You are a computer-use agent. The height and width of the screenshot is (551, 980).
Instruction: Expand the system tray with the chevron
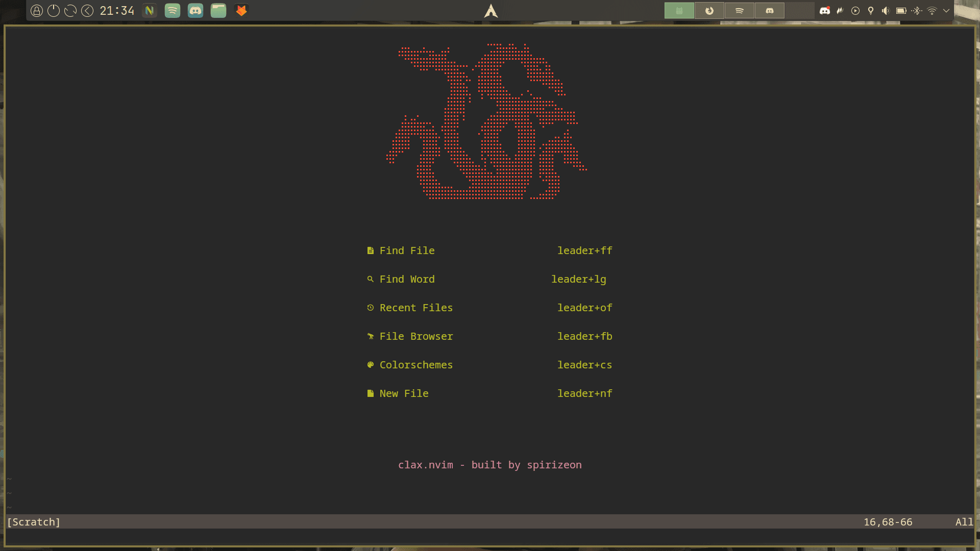tap(947, 10)
